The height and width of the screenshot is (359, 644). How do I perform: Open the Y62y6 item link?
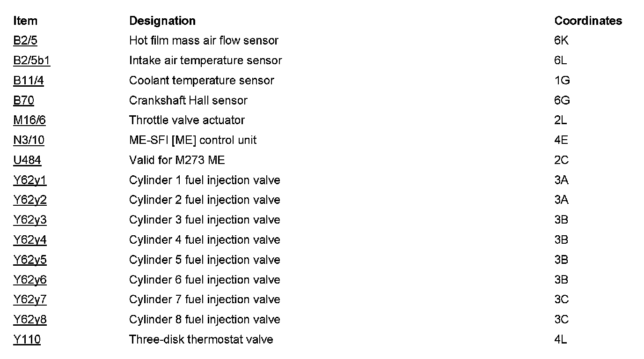pyautogui.click(x=30, y=280)
